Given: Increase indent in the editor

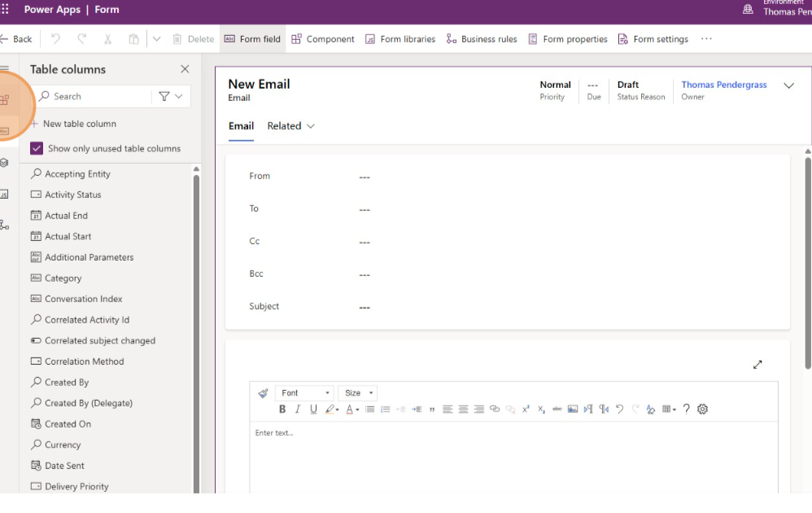Looking at the screenshot, I should coord(417,409).
